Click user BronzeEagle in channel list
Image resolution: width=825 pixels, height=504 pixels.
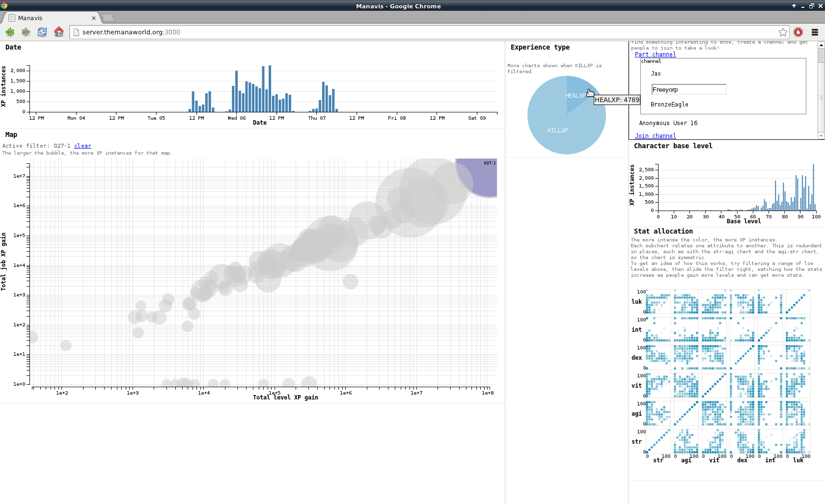point(669,105)
